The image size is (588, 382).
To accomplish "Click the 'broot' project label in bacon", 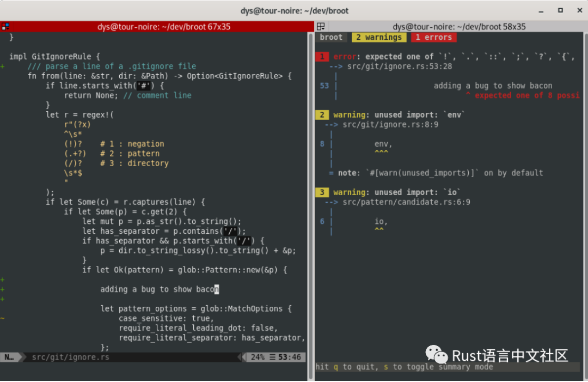I will pyautogui.click(x=331, y=37).
